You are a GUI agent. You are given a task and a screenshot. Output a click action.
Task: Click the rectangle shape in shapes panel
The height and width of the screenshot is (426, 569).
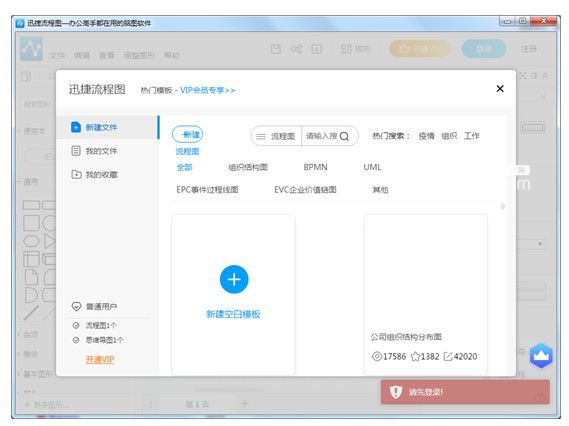[32, 205]
